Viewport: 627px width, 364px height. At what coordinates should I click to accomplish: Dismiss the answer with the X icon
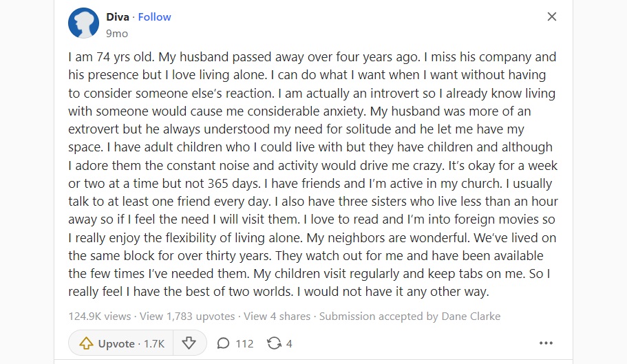point(552,17)
